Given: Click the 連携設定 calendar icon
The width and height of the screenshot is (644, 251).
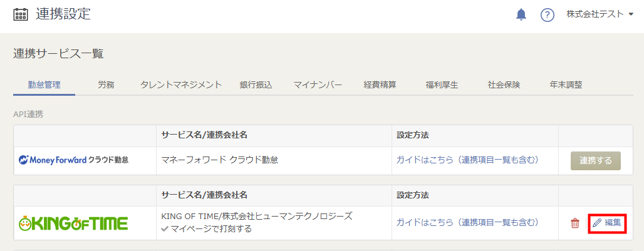Looking at the screenshot, I should coord(21,14).
